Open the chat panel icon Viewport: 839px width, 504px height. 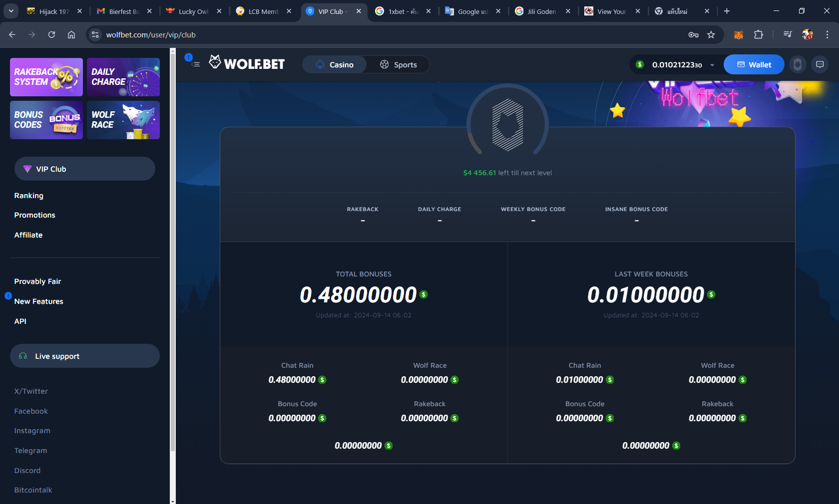(820, 64)
